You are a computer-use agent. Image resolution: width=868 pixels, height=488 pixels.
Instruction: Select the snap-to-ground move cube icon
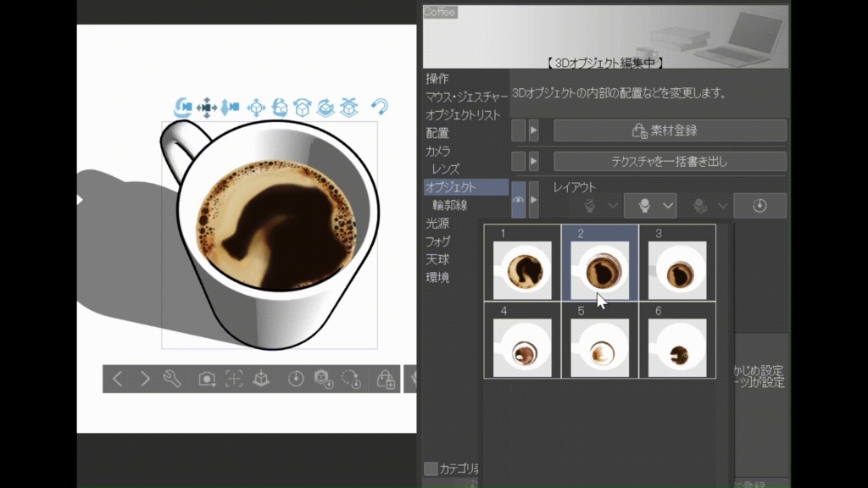[x=348, y=107]
